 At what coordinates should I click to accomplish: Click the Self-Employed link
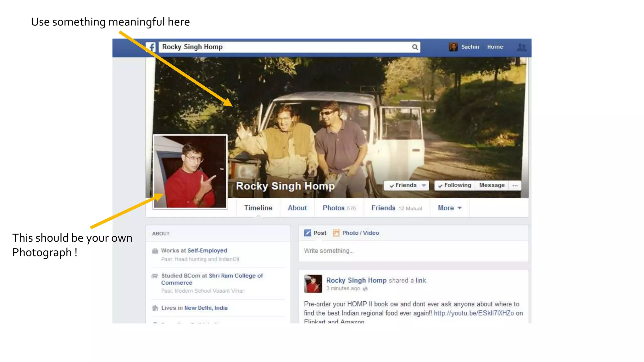[207, 250]
